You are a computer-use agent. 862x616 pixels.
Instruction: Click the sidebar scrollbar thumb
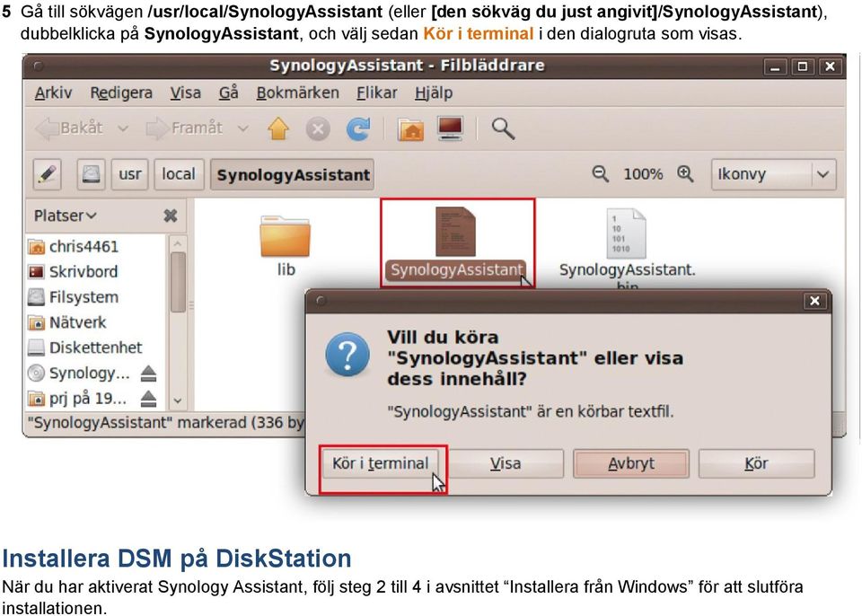[x=178, y=282]
